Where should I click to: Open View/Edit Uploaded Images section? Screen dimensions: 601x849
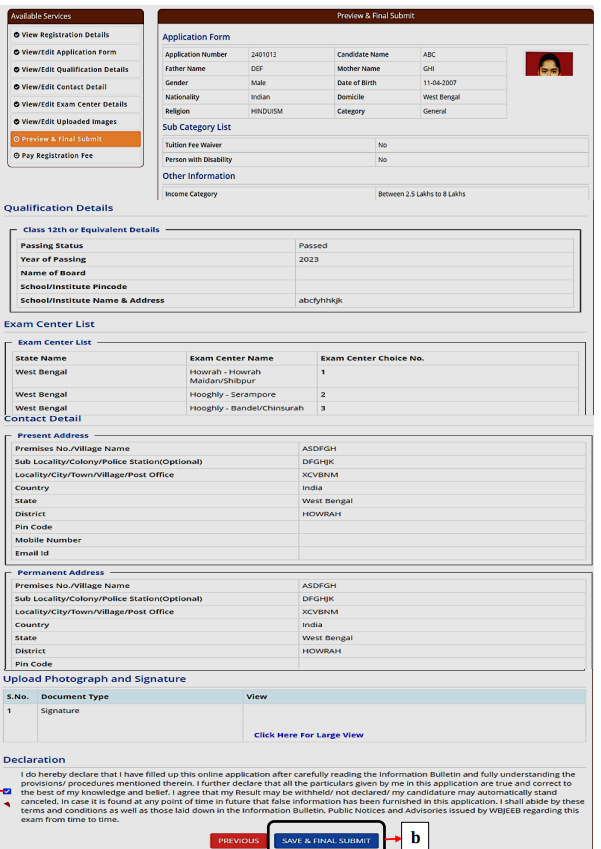click(x=68, y=121)
